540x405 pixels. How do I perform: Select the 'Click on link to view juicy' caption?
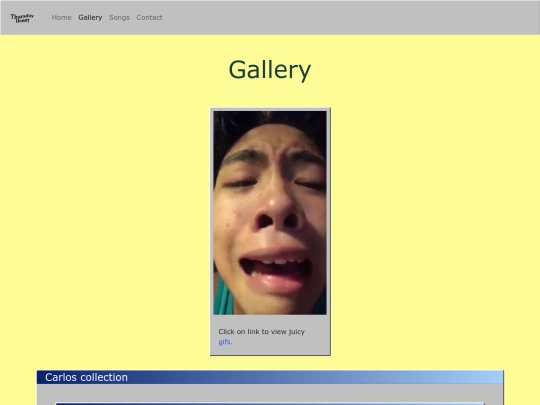tap(261, 332)
